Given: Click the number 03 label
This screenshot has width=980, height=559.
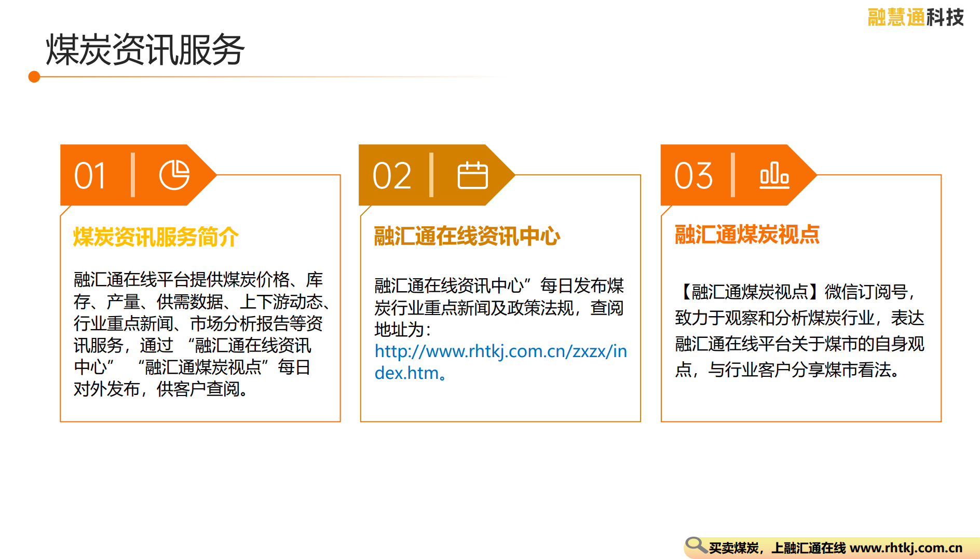Looking at the screenshot, I should click(x=693, y=175).
